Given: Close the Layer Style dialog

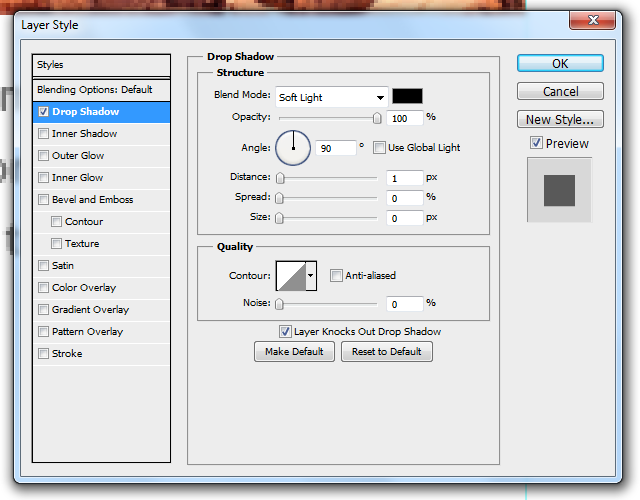Looking at the screenshot, I should point(592,20).
